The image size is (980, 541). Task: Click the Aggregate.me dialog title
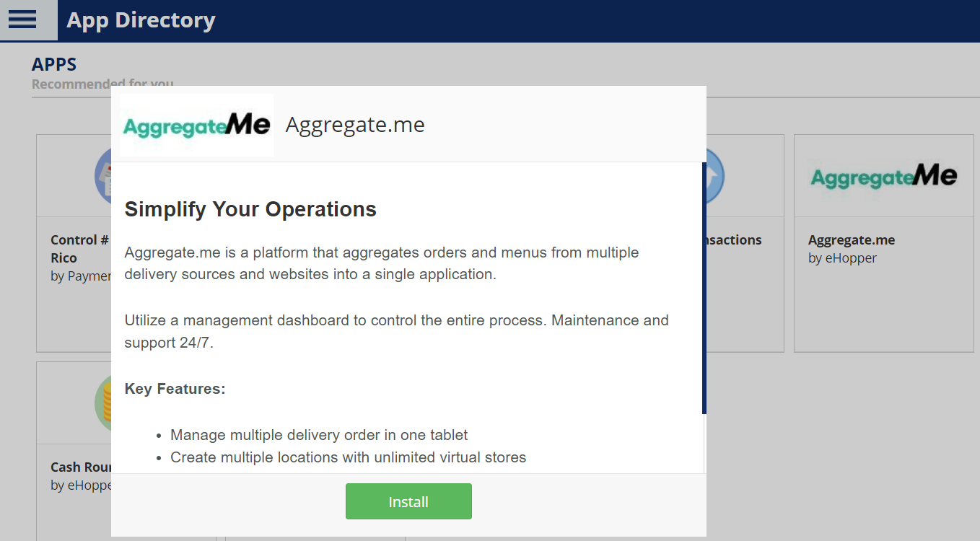point(355,125)
